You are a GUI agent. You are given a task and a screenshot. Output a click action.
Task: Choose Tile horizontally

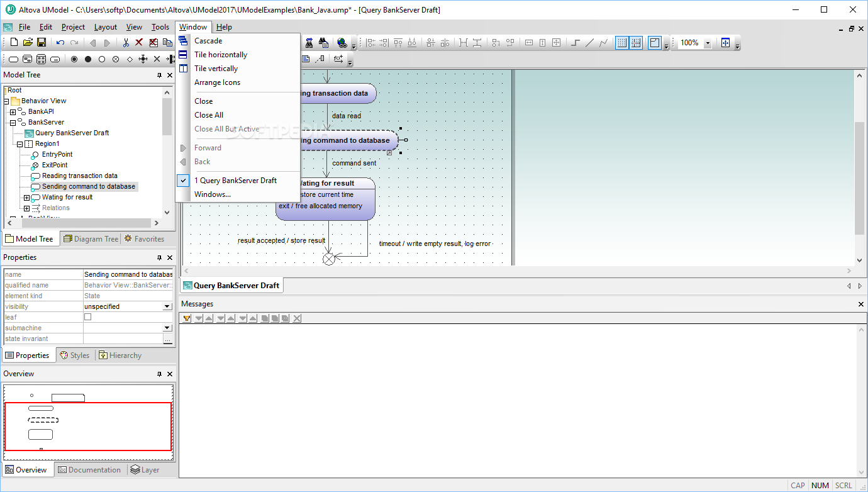tap(238, 55)
